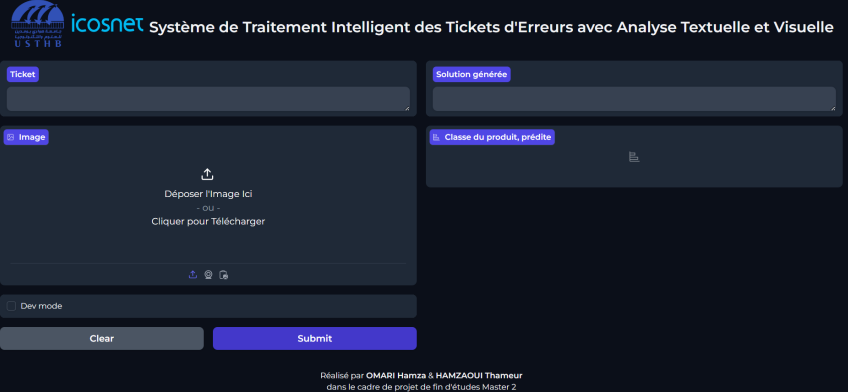Click the Classe du produit, prédite label

[x=492, y=137]
